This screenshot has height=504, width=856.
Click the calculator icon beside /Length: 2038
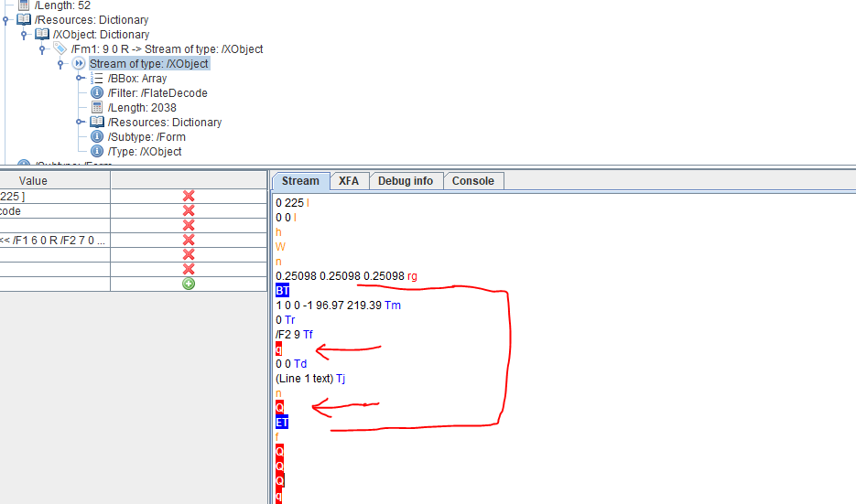pos(97,108)
